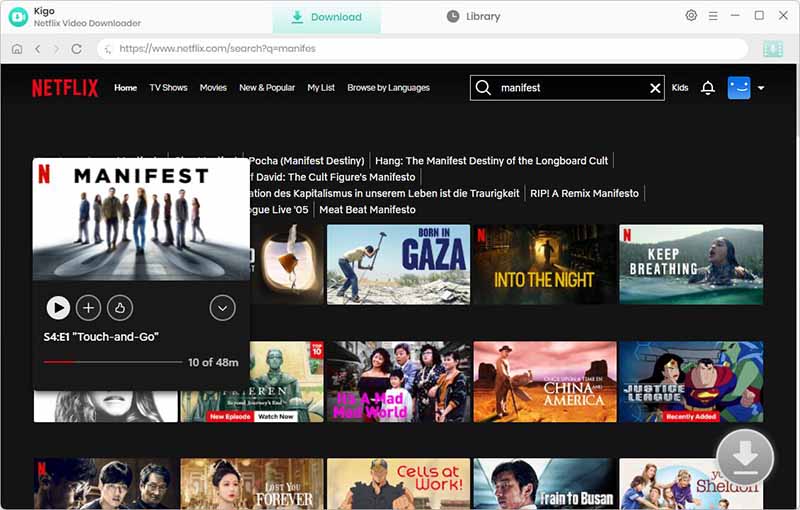Switch to the Library tab
This screenshot has height=510, width=800.
[473, 17]
